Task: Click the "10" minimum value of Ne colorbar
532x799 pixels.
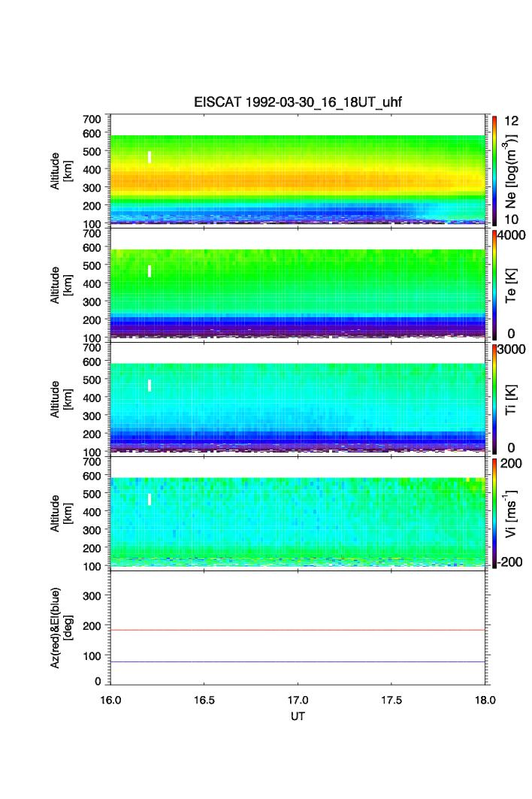Action: pyautogui.click(x=511, y=219)
